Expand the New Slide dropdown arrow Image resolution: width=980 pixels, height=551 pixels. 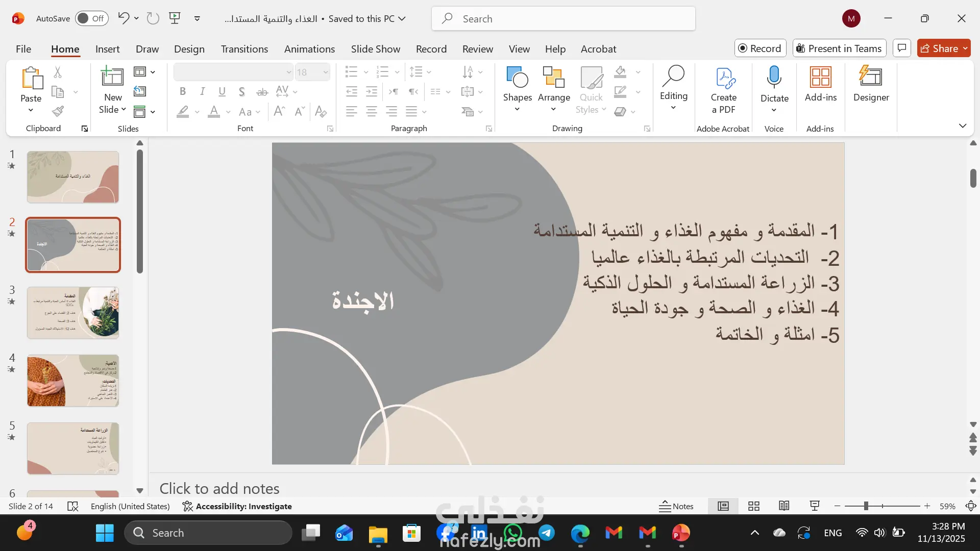(124, 110)
